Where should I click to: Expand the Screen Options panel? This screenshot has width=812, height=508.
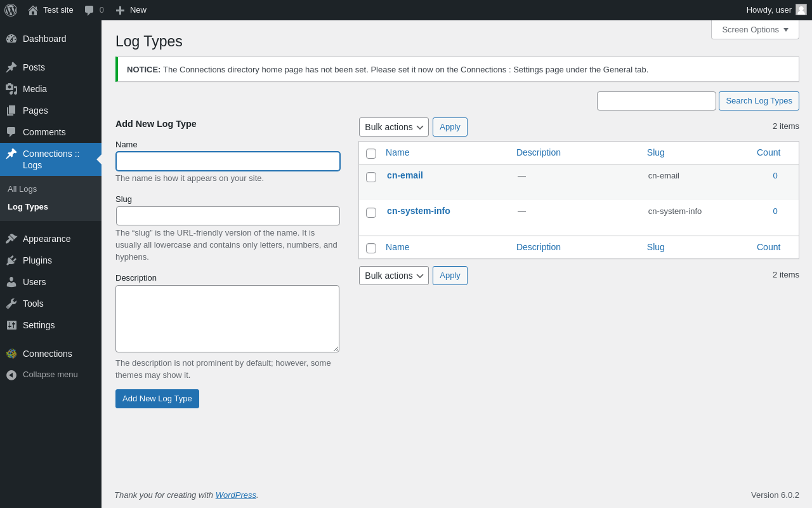click(x=755, y=29)
